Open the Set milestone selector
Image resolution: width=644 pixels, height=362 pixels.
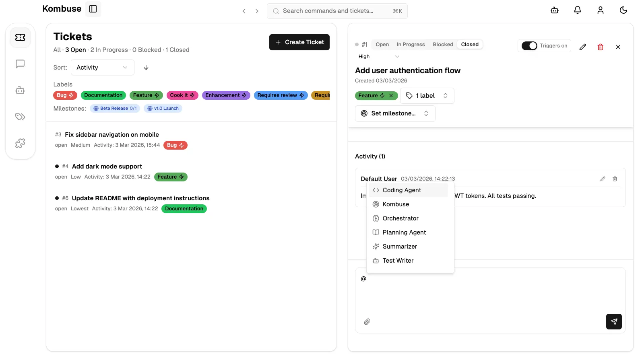click(x=394, y=113)
